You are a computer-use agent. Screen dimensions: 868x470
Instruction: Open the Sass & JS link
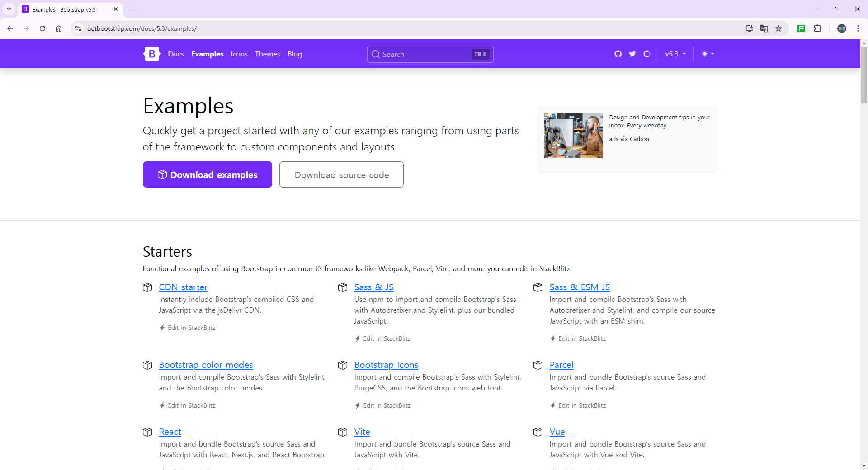pyautogui.click(x=374, y=287)
